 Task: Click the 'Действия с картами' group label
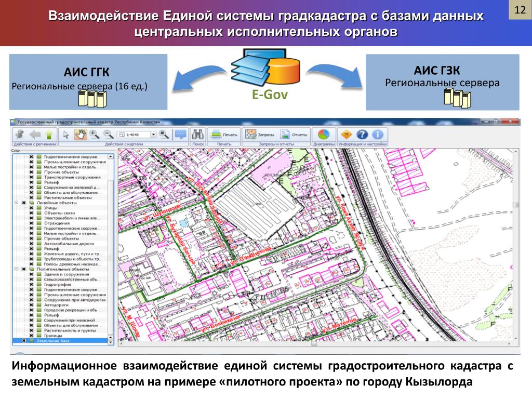click(x=124, y=144)
